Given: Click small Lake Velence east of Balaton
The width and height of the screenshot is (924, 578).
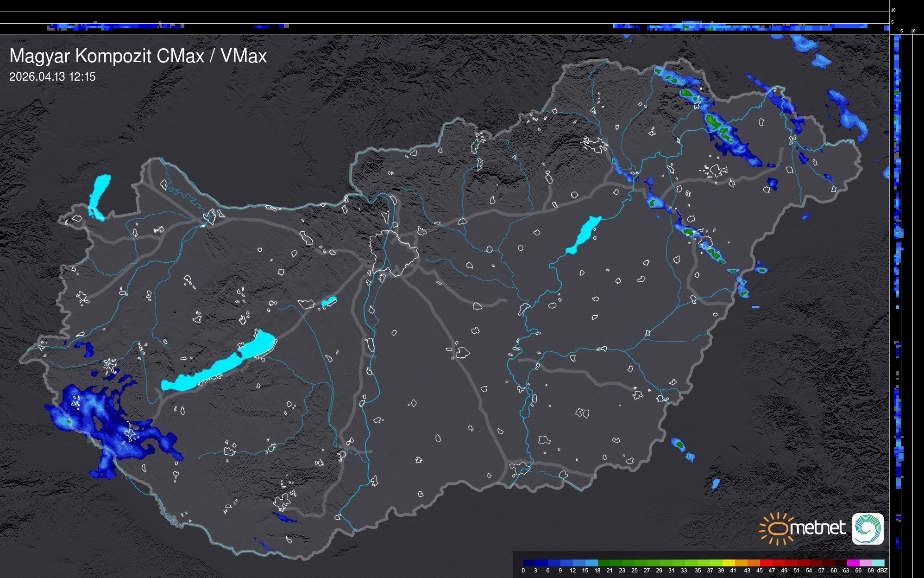Looking at the screenshot, I should [328, 302].
